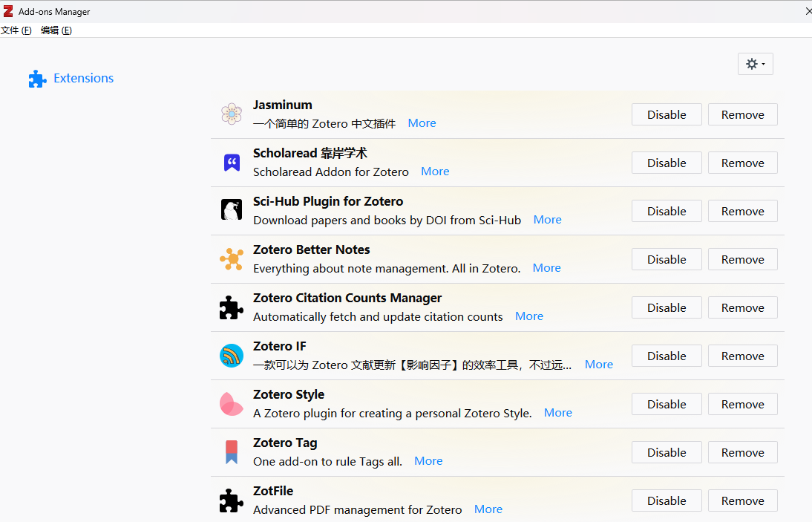Remove the Scholaread extension
The height and width of the screenshot is (522, 812).
[743, 163]
